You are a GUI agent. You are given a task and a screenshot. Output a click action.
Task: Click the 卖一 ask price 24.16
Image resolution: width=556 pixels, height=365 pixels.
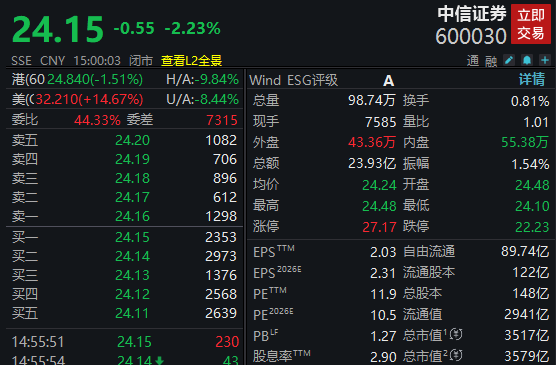tap(133, 216)
